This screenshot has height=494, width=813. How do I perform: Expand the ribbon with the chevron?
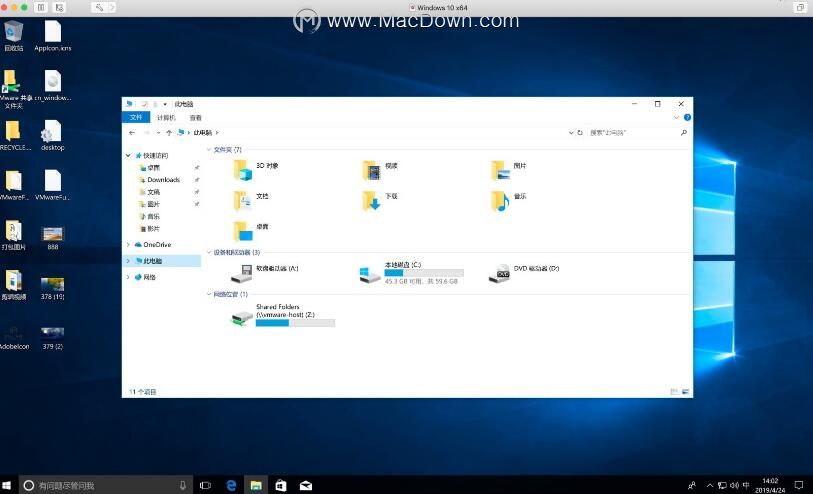pos(676,118)
